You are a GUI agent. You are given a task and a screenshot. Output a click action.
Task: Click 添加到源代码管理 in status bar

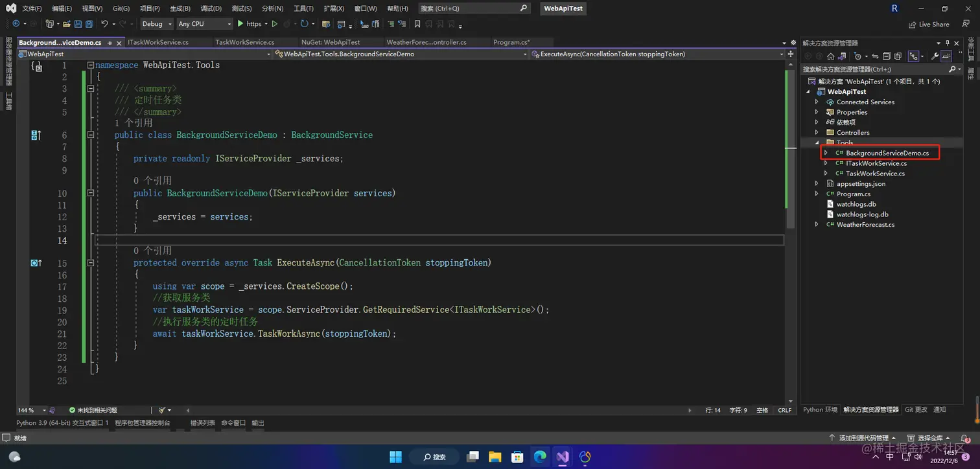pos(863,439)
